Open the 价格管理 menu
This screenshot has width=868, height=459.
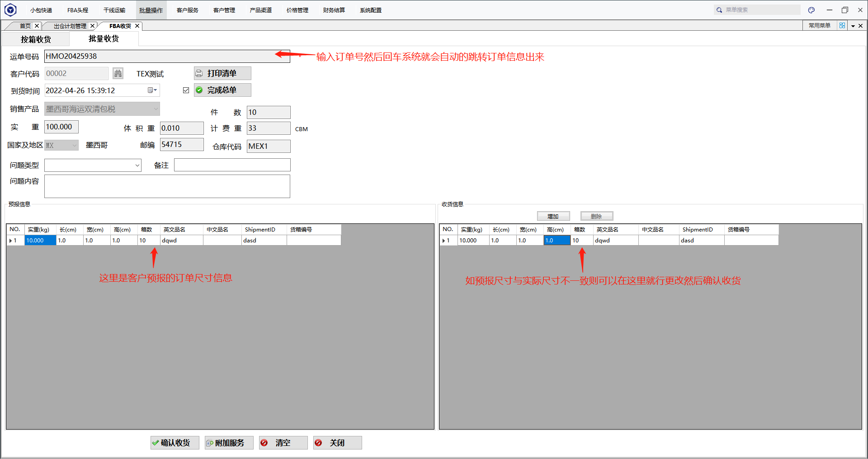[x=297, y=10]
